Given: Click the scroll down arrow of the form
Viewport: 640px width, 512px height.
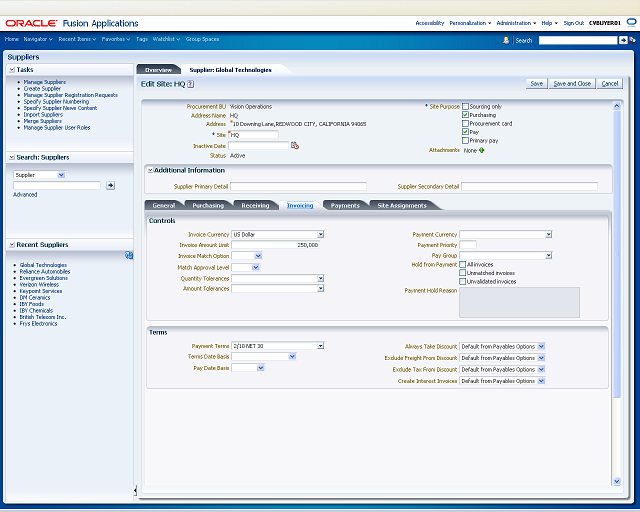Looking at the screenshot, I should 617,481.
